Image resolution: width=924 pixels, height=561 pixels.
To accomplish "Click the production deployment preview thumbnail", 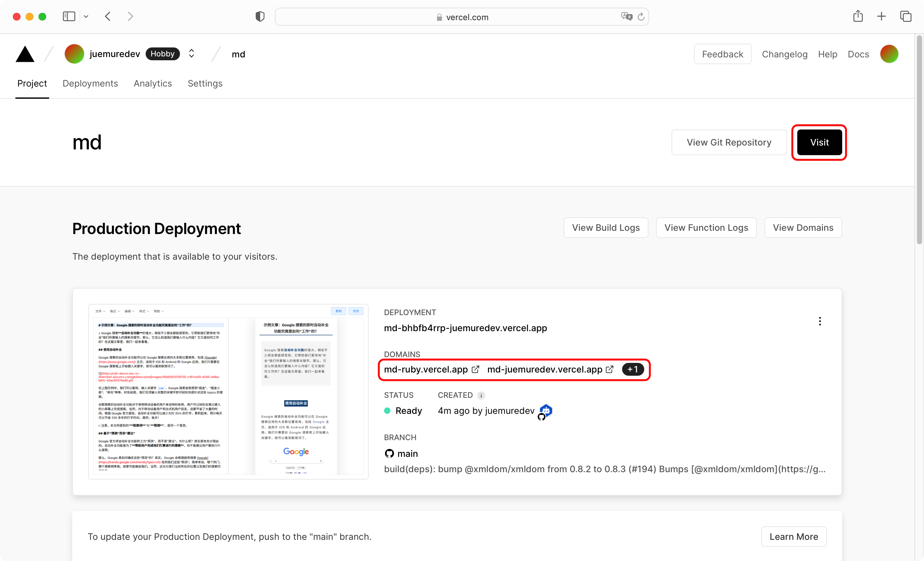I will tap(225, 389).
